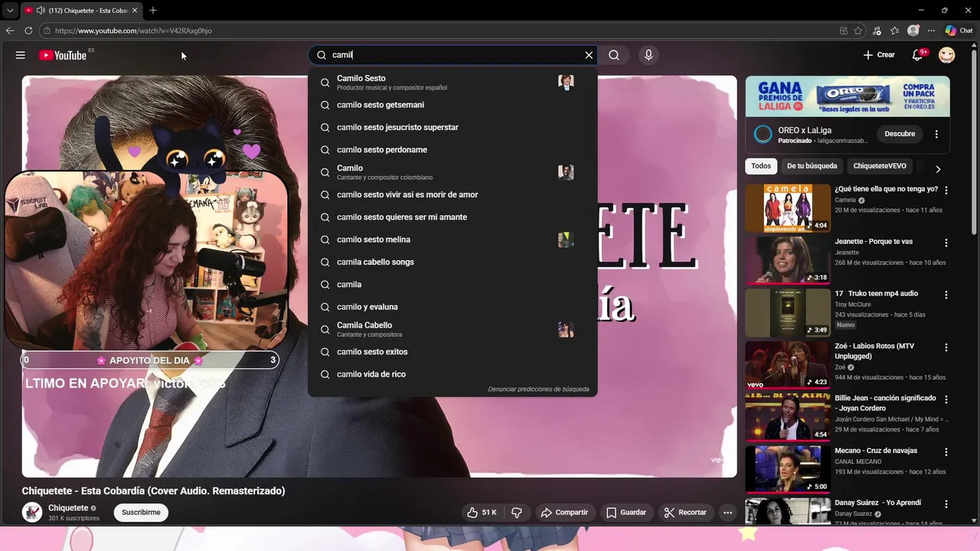This screenshot has width=980, height=551.
Task: Open options menu for OREO ad
Action: tap(936, 134)
